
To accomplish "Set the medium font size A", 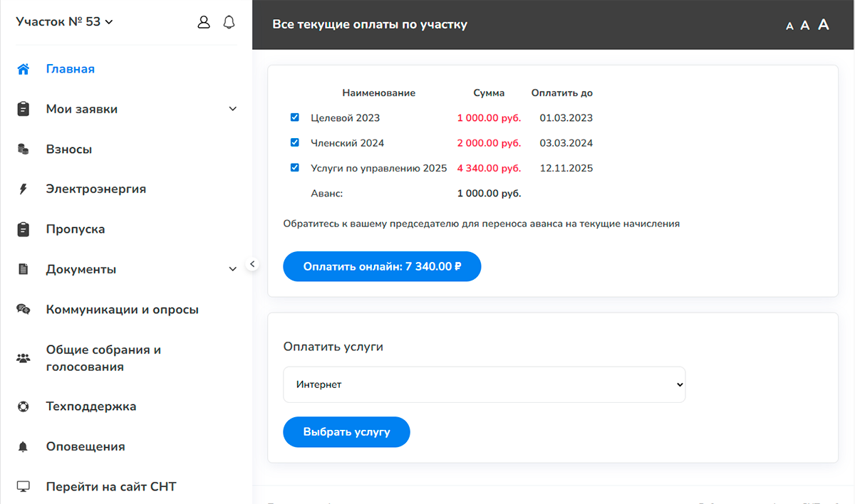I will pyautogui.click(x=805, y=26).
